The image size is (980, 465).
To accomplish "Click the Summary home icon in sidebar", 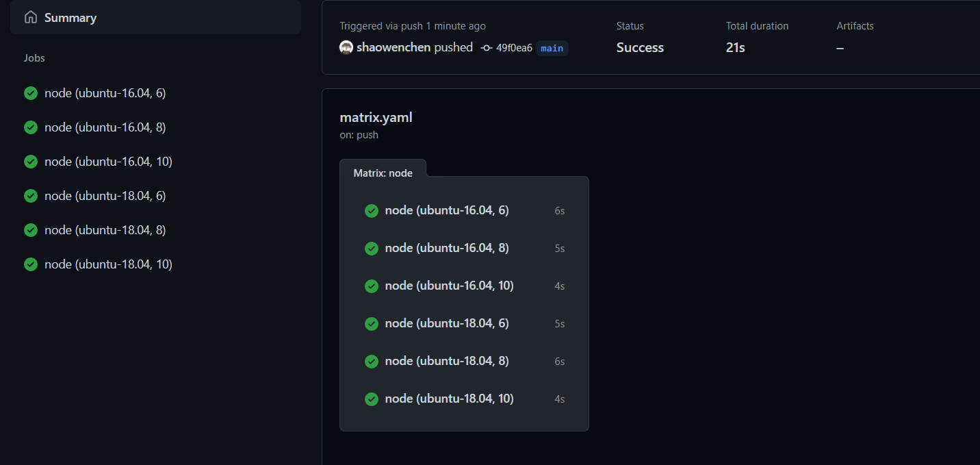I will click(31, 18).
